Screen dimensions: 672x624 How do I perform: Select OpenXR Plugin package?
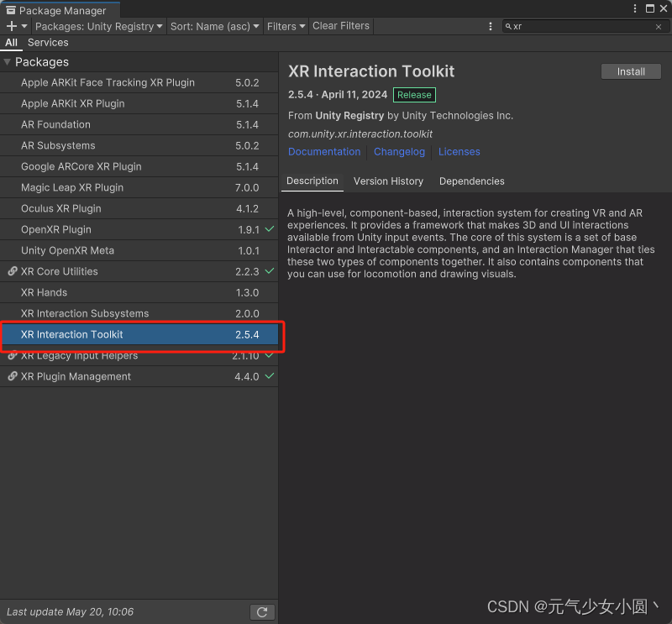tap(139, 229)
